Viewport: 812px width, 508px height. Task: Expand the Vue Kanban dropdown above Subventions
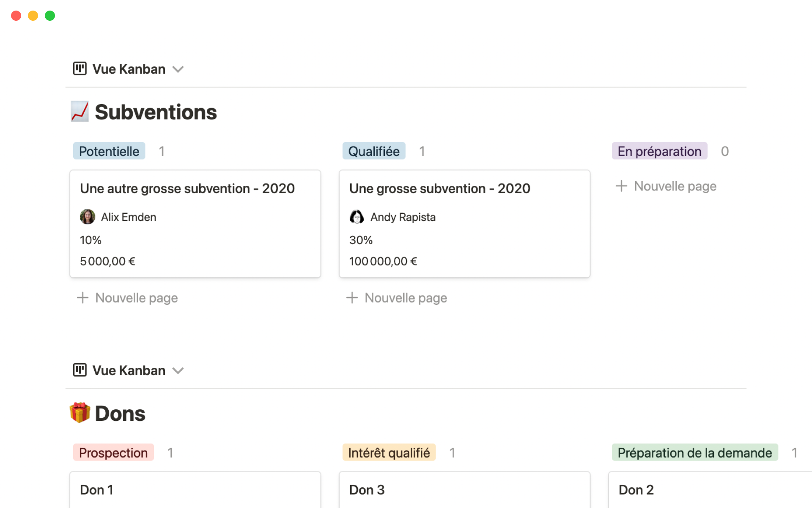[178, 69]
